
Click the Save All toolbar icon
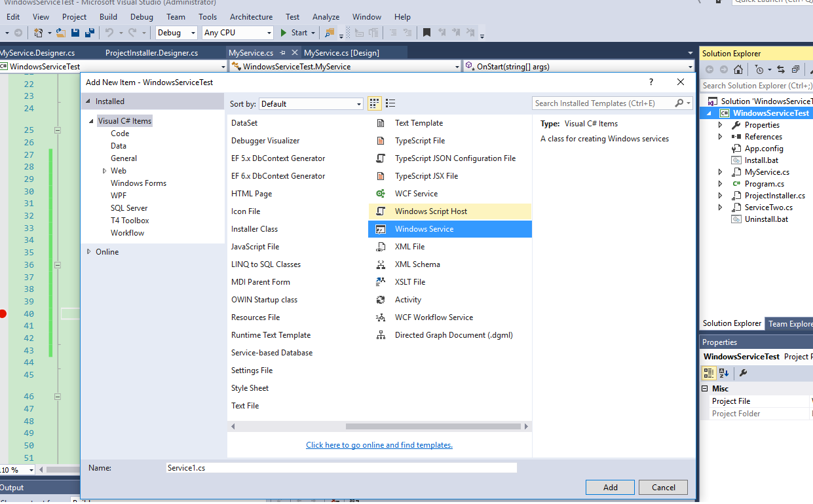(89, 33)
